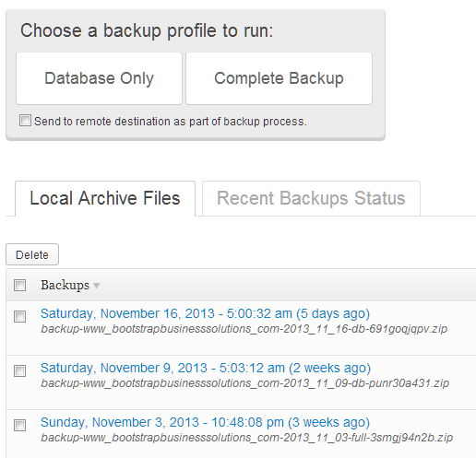
Task: Click the 691goqjqpv.zip filename text
Action: [x=244, y=329]
